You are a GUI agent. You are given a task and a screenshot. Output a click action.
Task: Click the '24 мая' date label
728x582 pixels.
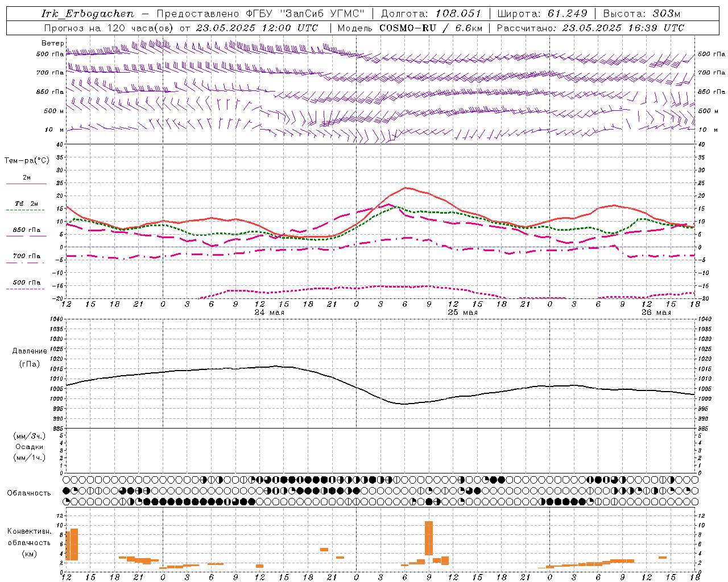pos(269,313)
